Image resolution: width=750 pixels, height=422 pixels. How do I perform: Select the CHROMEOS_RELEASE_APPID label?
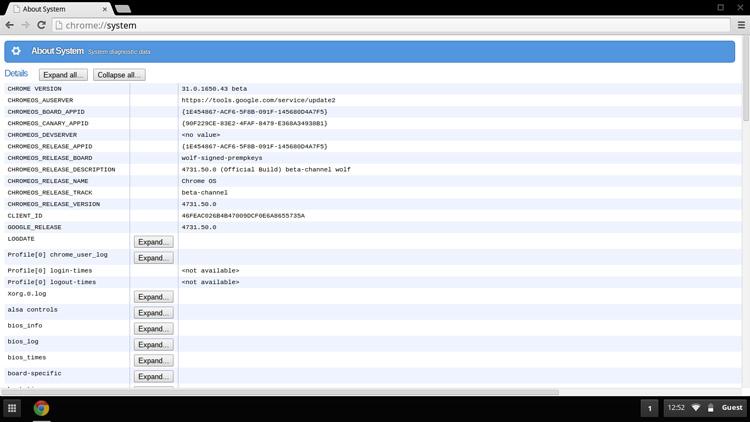[50, 146]
